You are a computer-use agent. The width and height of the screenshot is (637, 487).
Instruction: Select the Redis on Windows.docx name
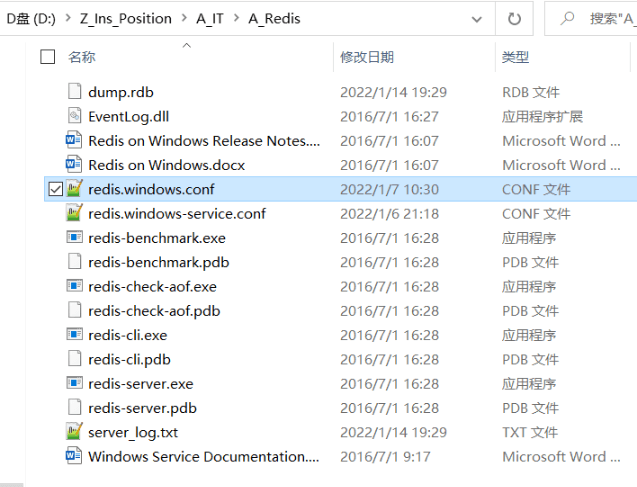pyautogui.click(x=167, y=165)
